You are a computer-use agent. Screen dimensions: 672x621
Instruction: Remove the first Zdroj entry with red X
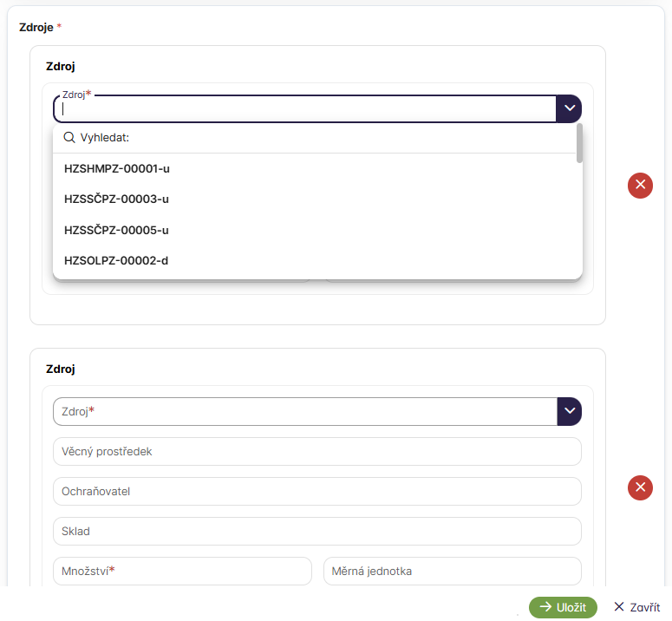pos(640,185)
